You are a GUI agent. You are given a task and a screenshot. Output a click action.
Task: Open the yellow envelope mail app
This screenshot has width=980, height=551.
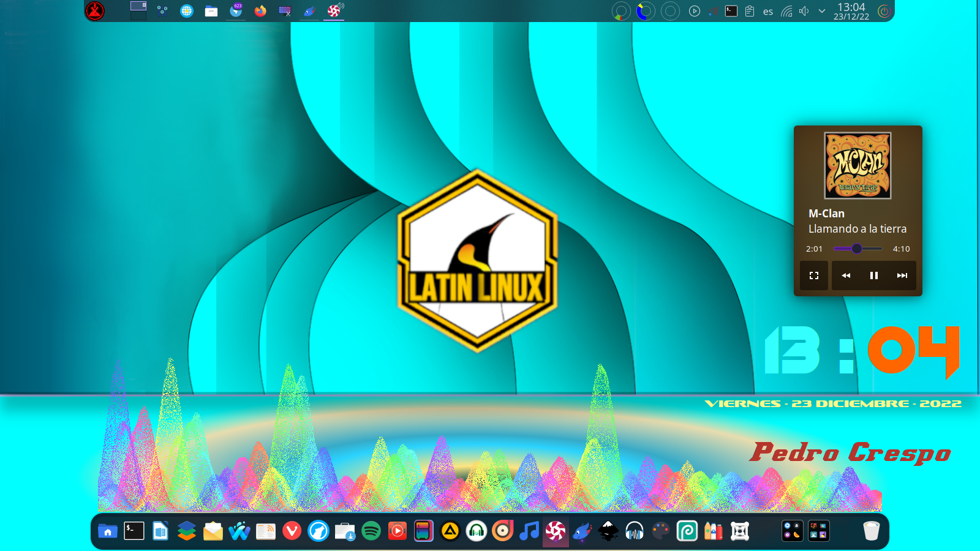213,531
